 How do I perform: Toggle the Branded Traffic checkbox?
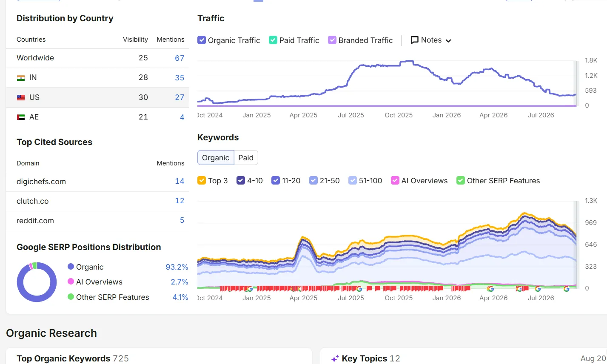pyautogui.click(x=332, y=40)
